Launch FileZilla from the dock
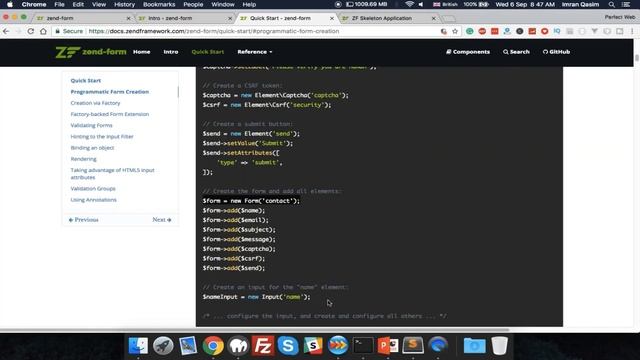The width and height of the screenshot is (640, 360). pos(263,346)
